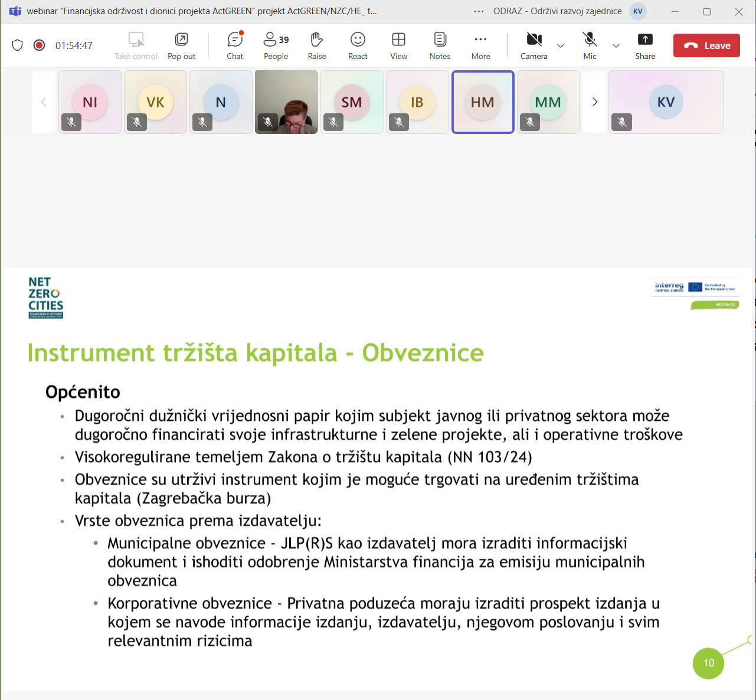Open the Chat panel
Viewport: 756px width, 700px height.
(x=235, y=45)
